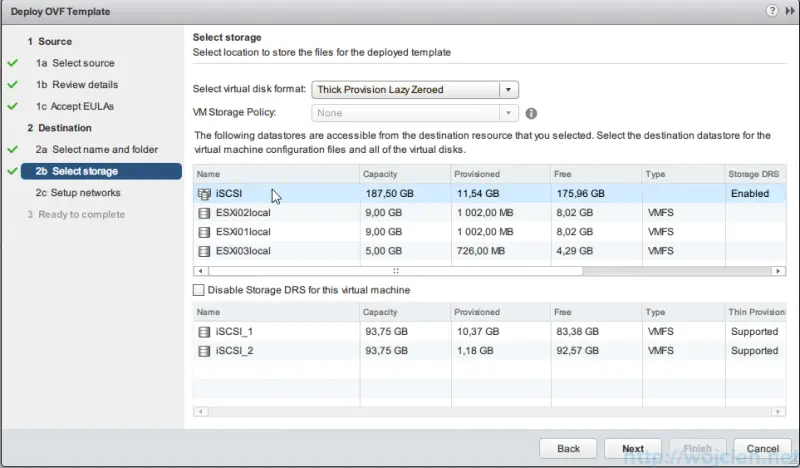Click the iSCSI datastore cluster icon
This screenshot has height=468, width=800.
click(x=204, y=193)
